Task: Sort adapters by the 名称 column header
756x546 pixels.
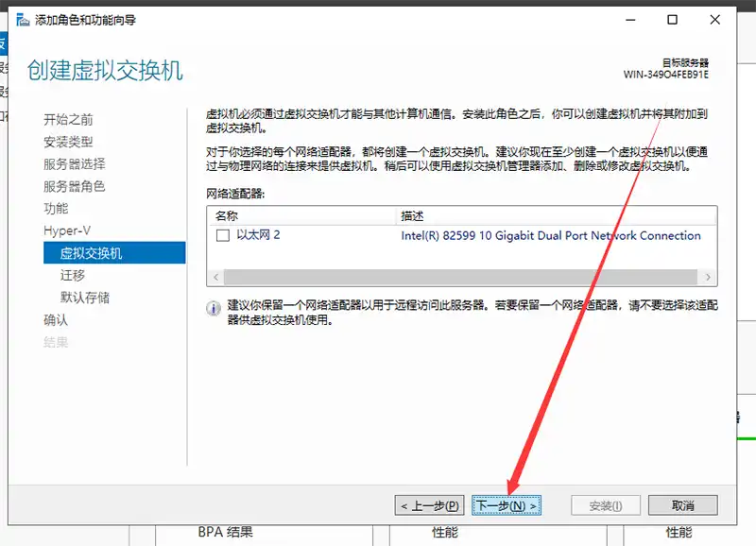Action: [x=302, y=215]
